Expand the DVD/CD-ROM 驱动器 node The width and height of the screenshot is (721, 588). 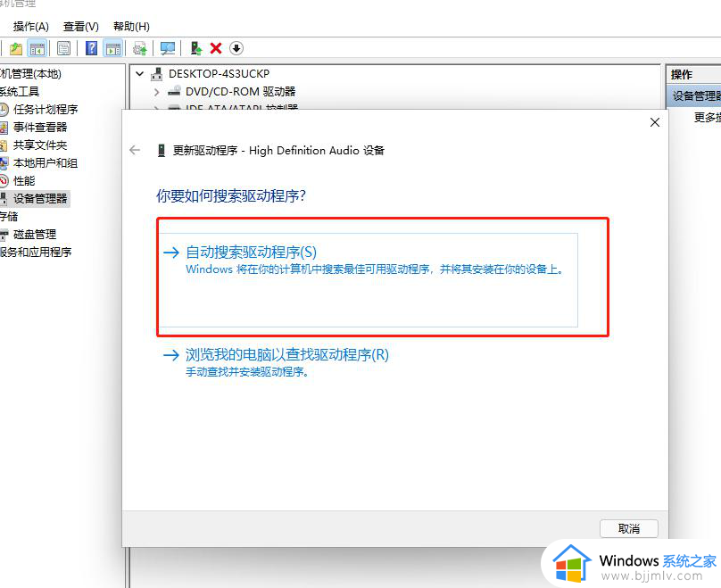pyautogui.click(x=156, y=92)
